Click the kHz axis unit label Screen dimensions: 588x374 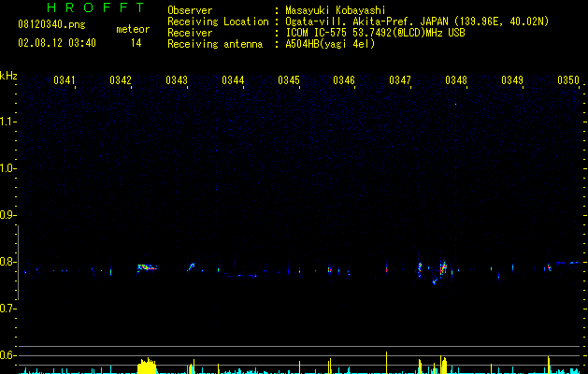point(8,76)
